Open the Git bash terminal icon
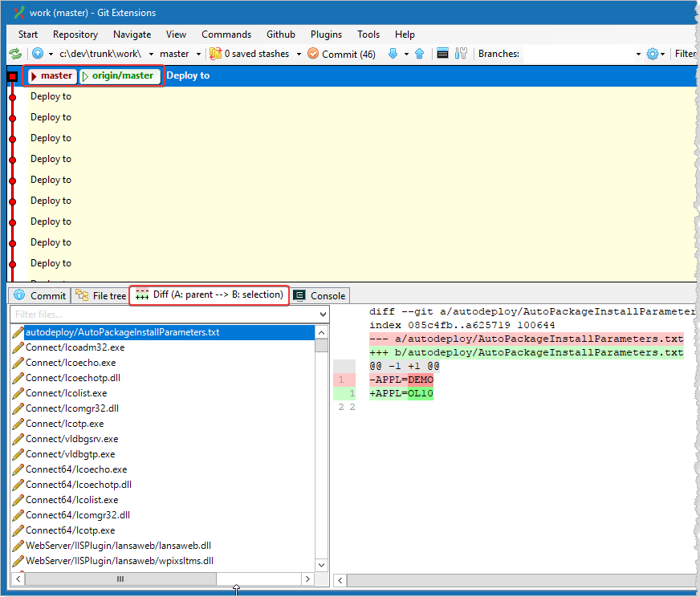 coord(442,54)
